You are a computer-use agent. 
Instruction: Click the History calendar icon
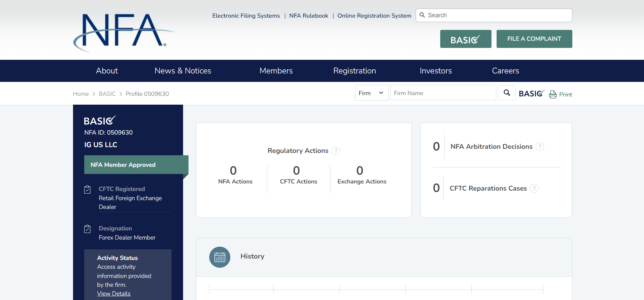(220, 257)
